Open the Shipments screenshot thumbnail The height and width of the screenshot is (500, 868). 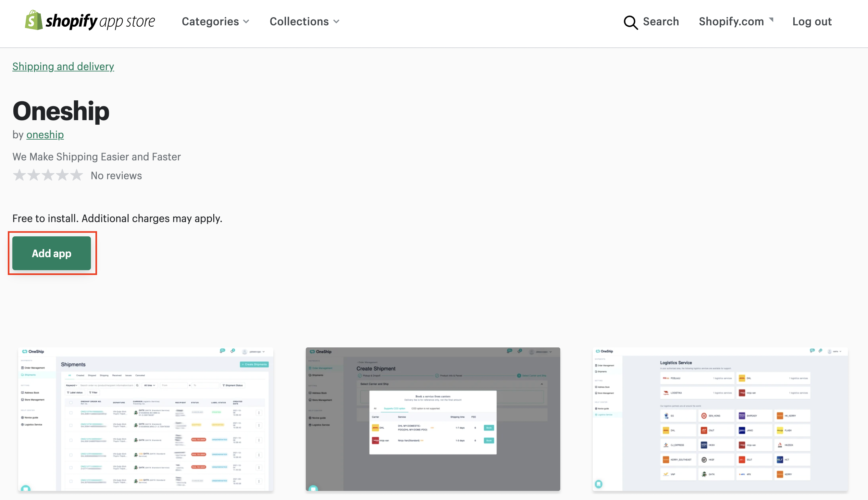tap(146, 419)
